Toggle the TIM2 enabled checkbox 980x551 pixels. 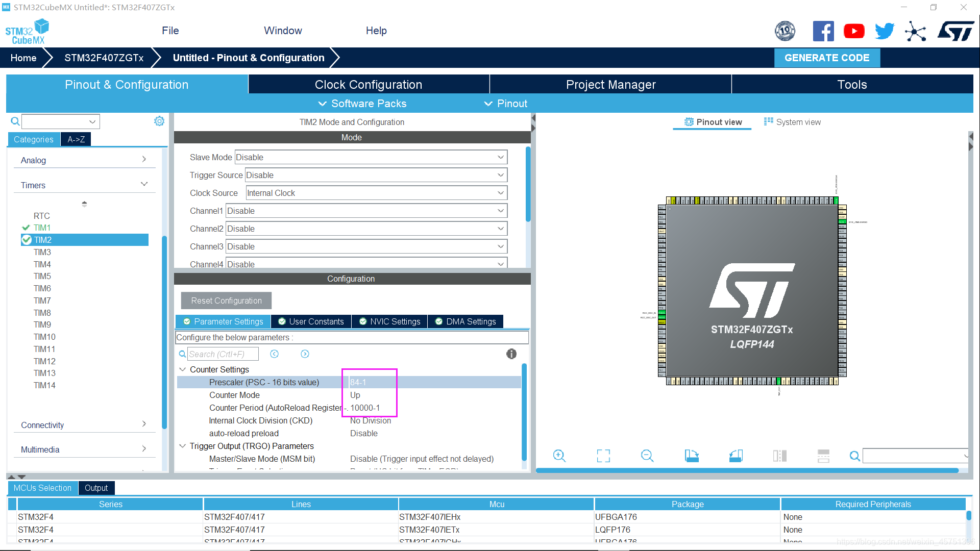coord(26,239)
